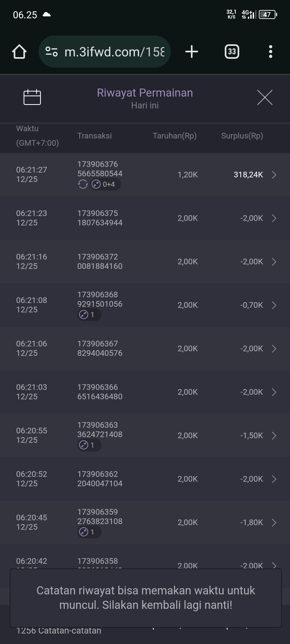This screenshot has width=290, height=644.
Task: Open the -0,70K surplus record chevron
Action: pyautogui.click(x=274, y=305)
